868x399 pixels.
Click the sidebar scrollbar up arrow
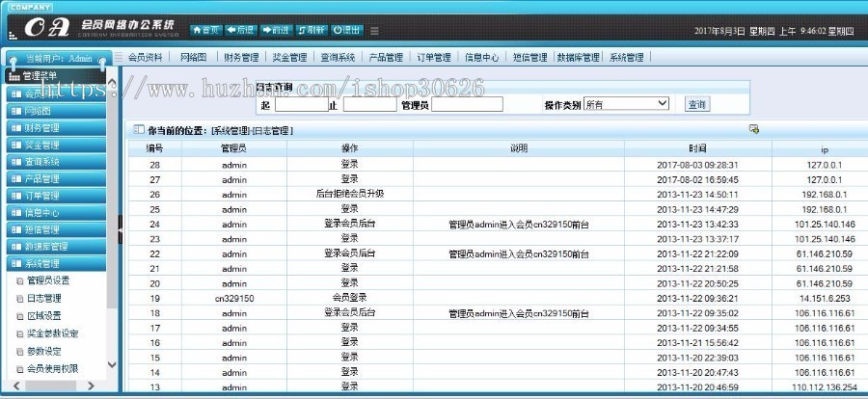pyautogui.click(x=112, y=83)
